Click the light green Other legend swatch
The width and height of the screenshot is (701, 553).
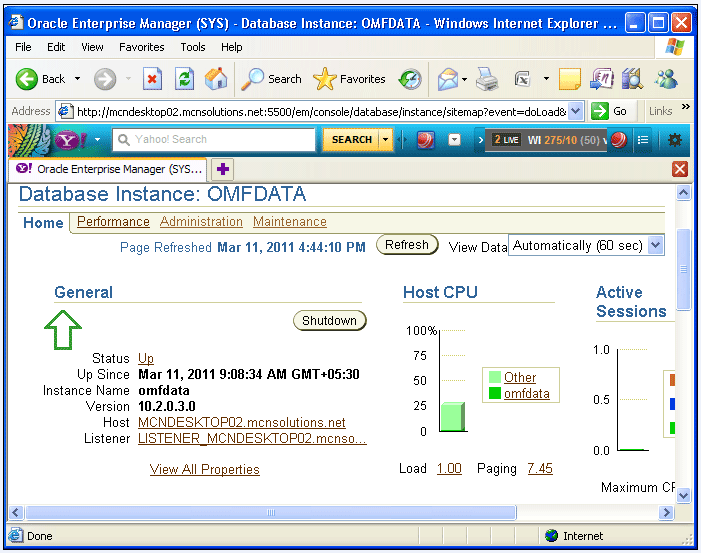(x=494, y=377)
